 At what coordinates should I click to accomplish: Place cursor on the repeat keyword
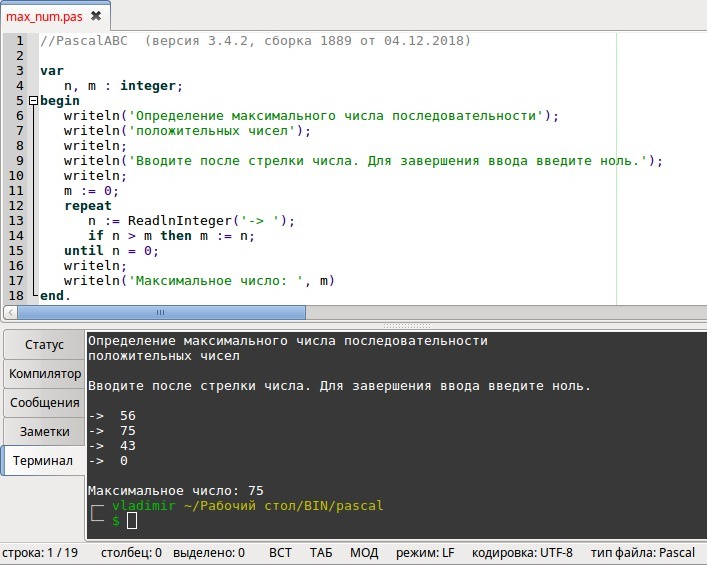coord(88,206)
